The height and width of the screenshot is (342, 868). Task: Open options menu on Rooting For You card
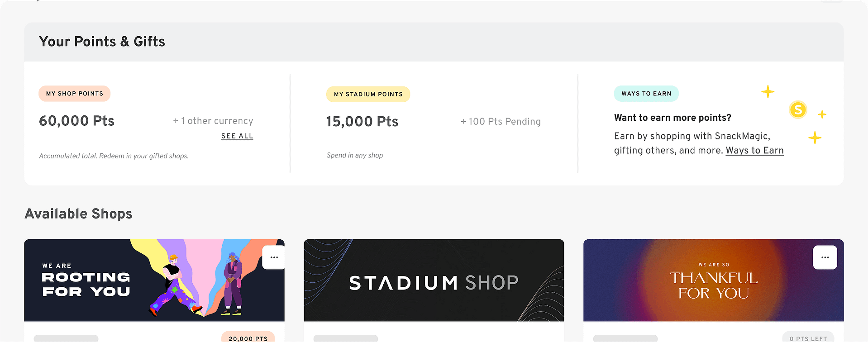point(273,256)
